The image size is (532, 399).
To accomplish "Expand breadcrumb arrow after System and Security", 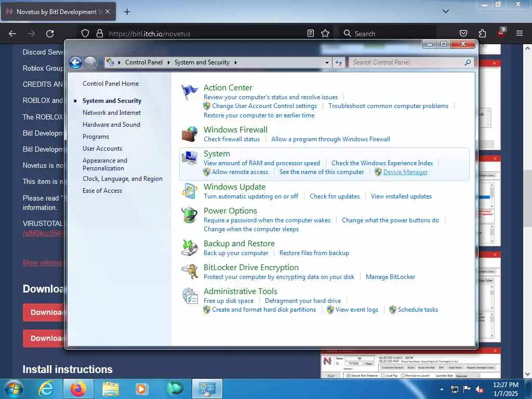I will point(235,62).
